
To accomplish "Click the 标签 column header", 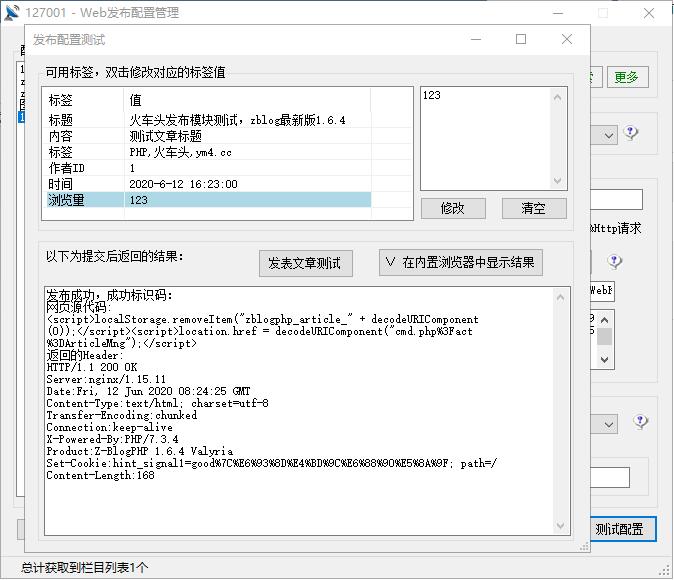I will 84,100.
